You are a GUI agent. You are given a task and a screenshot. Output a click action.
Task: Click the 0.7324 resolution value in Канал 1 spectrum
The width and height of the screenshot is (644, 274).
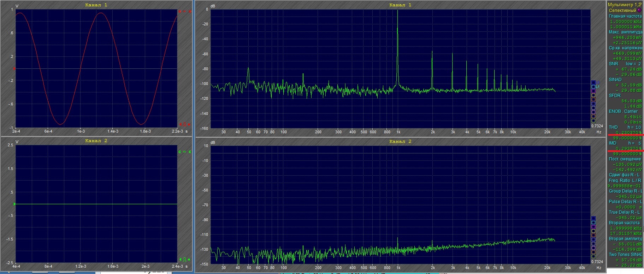[597, 126]
